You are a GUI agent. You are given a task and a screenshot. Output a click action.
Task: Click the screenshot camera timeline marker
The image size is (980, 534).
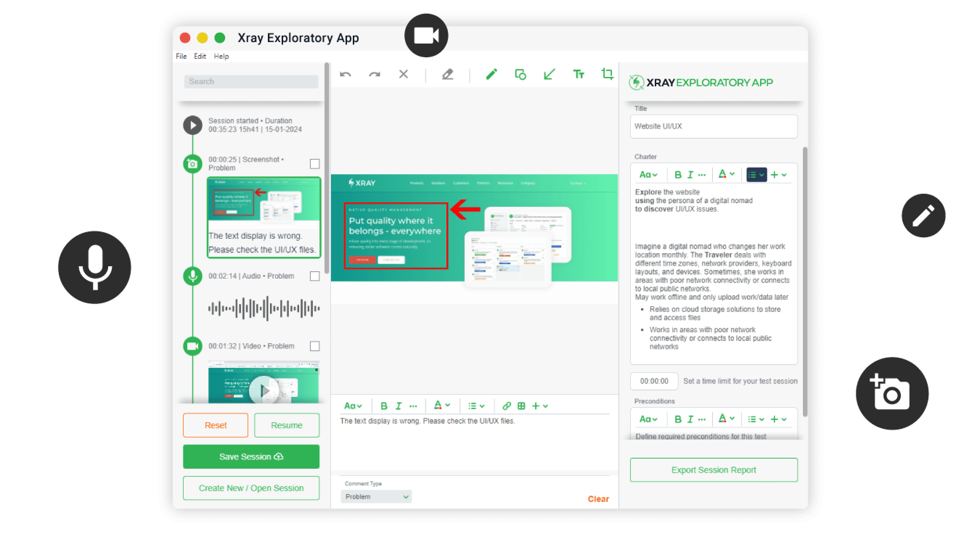tap(192, 164)
